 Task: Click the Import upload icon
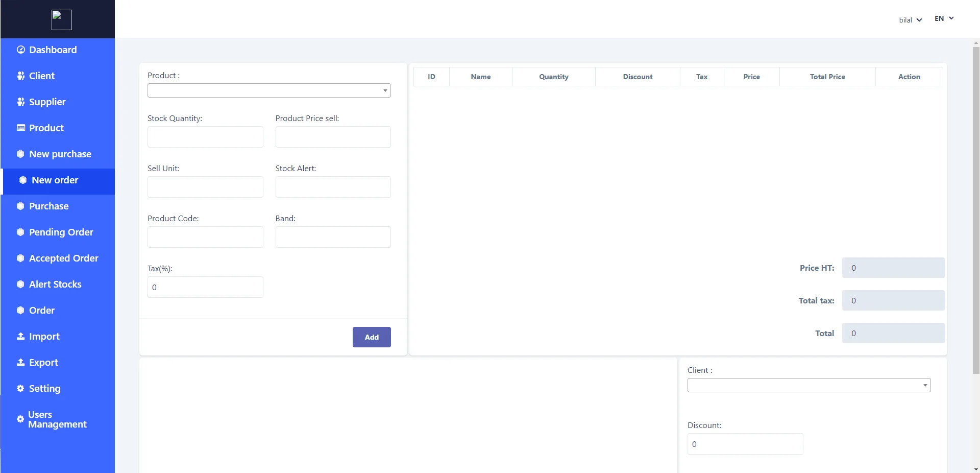21,336
